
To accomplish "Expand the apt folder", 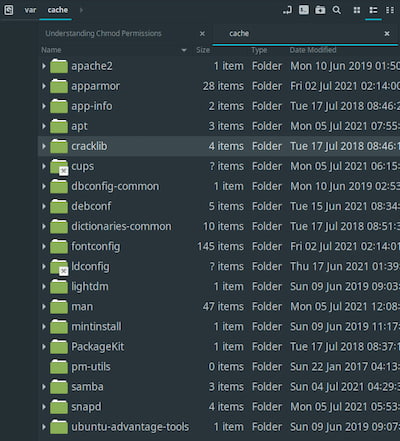I will [44, 126].
